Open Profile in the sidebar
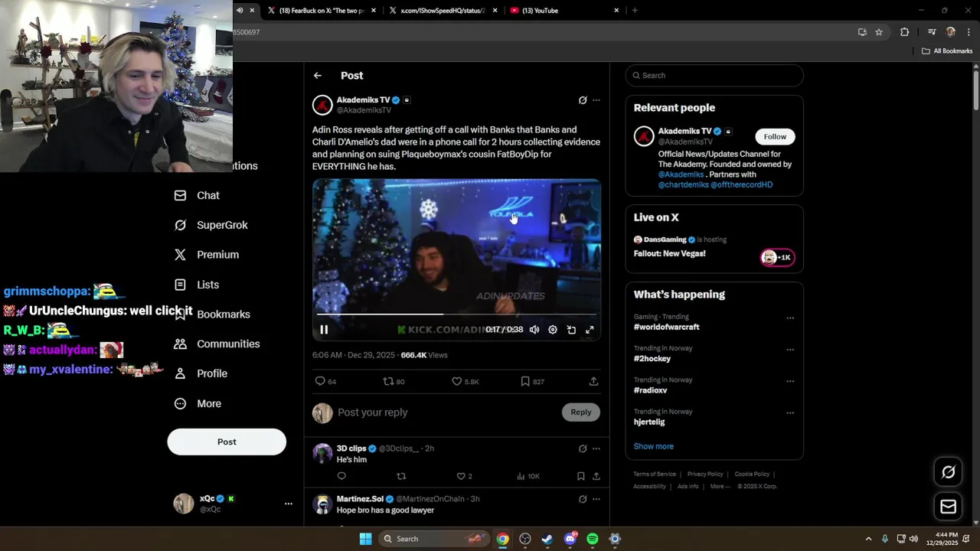This screenshot has height=551, width=980. coord(201,373)
